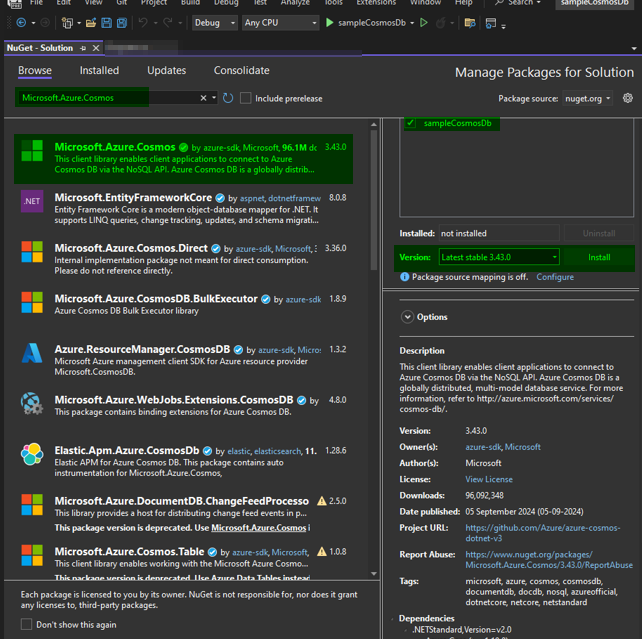Screen dimensions: 642x639
Task: Open the Debug configuration dropdown
Action: pos(215,23)
